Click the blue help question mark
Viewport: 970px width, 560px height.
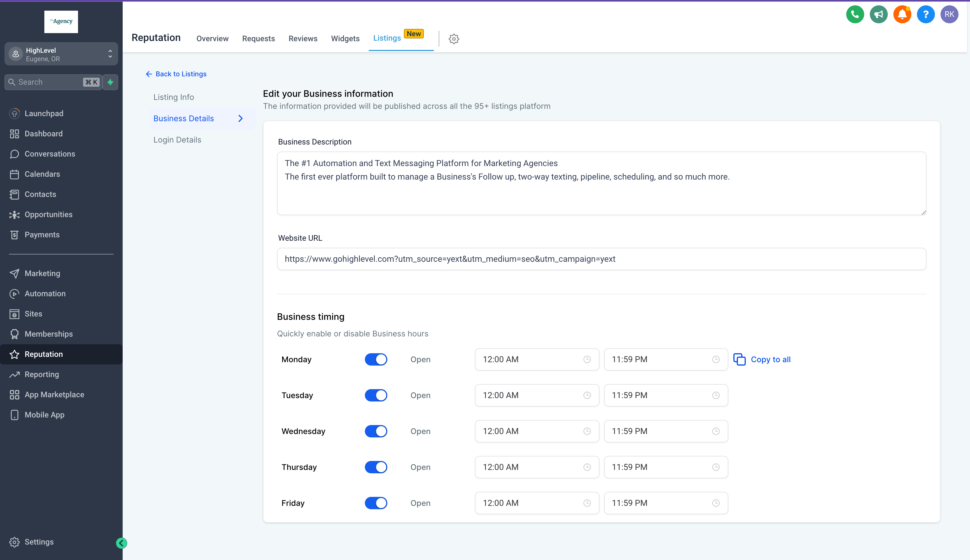click(925, 15)
